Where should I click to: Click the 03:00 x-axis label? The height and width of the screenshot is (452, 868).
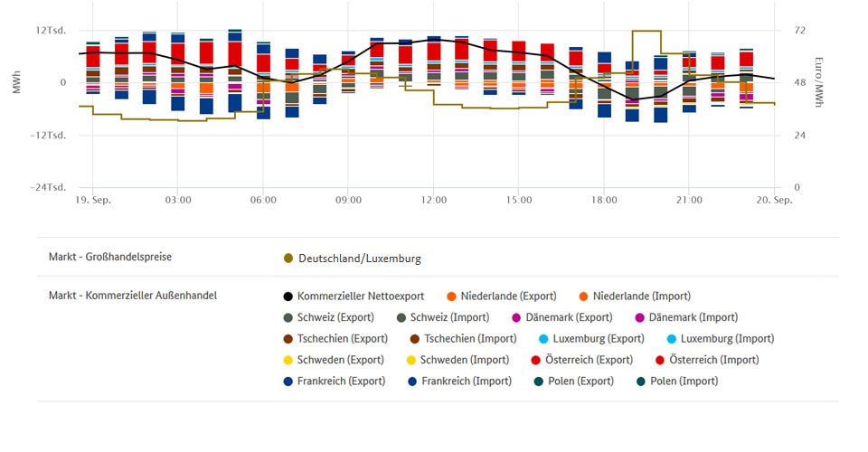pyautogui.click(x=178, y=201)
